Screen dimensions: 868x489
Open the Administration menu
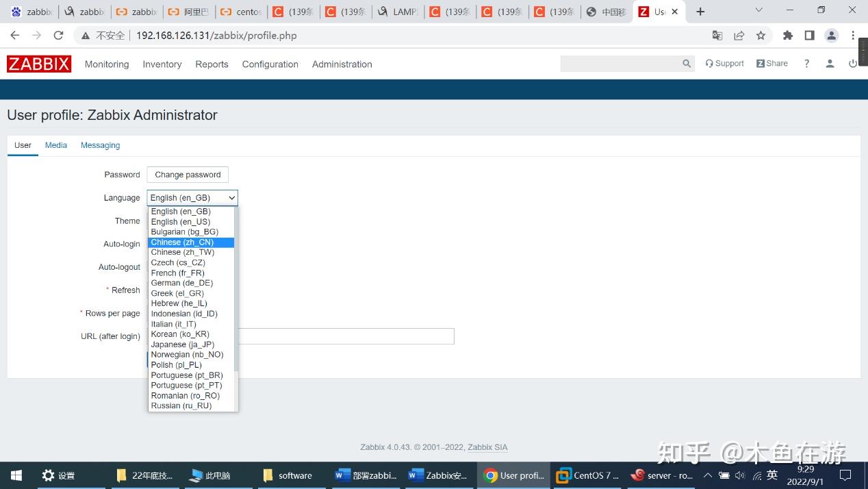point(342,64)
